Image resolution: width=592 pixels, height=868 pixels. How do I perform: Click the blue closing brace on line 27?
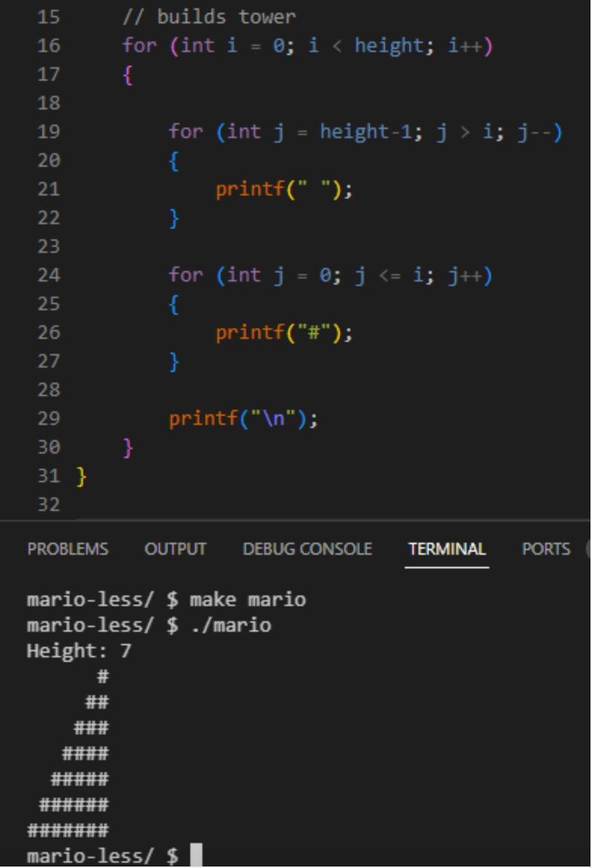[174, 362]
